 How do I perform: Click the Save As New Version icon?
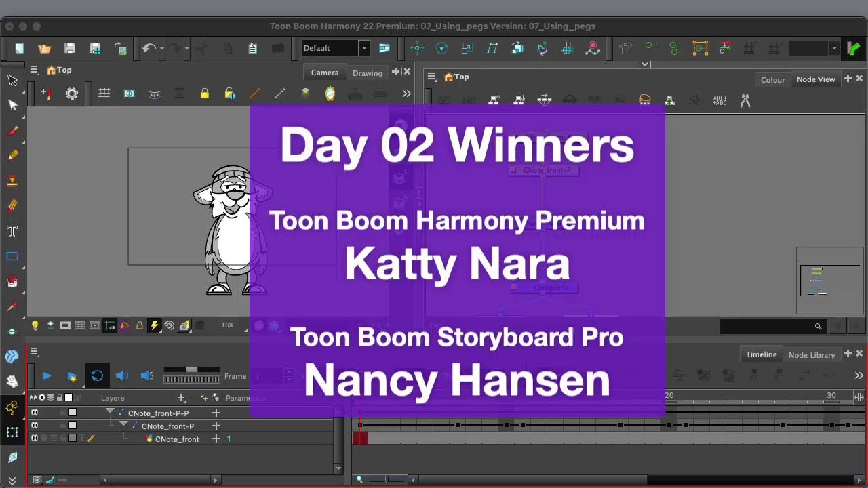[x=95, y=48]
